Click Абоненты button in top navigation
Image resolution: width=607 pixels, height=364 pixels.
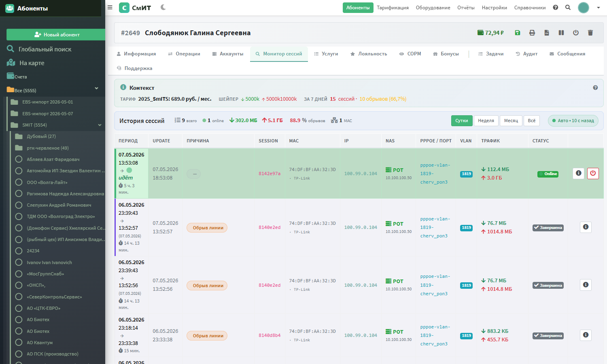click(x=358, y=8)
